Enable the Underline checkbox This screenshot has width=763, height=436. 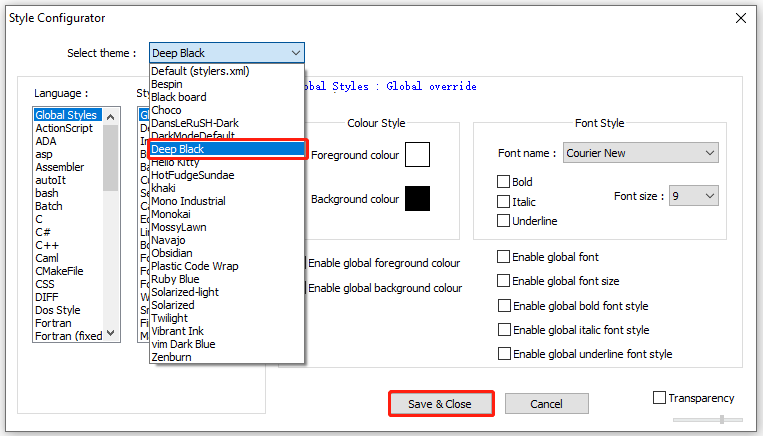[503, 221]
